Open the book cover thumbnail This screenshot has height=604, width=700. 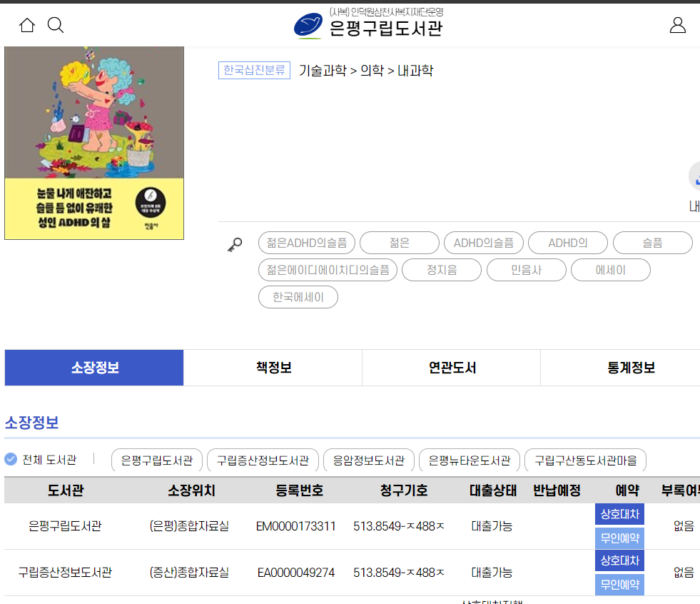pos(94,143)
